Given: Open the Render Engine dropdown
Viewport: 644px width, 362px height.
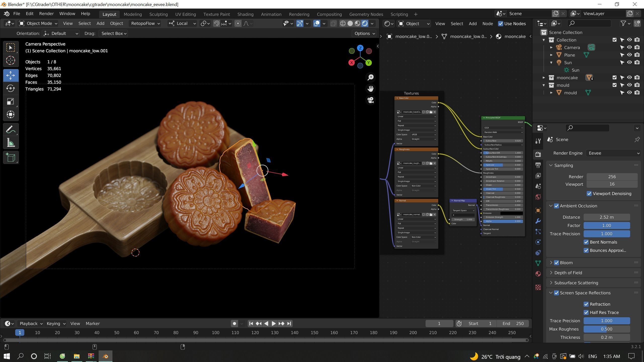Looking at the screenshot, I should [x=613, y=153].
